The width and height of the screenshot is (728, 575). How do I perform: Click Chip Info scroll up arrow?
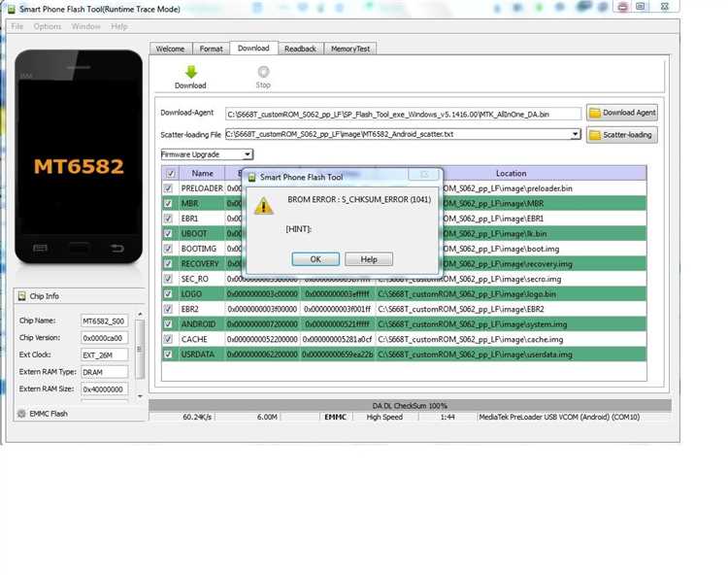pyautogui.click(x=140, y=315)
